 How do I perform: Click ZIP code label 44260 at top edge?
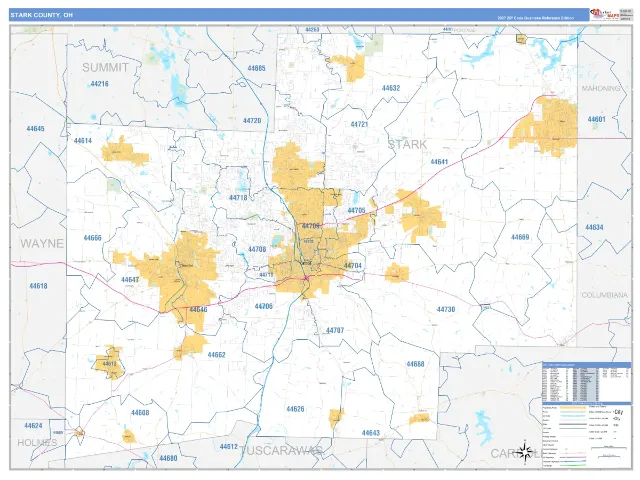click(x=312, y=30)
